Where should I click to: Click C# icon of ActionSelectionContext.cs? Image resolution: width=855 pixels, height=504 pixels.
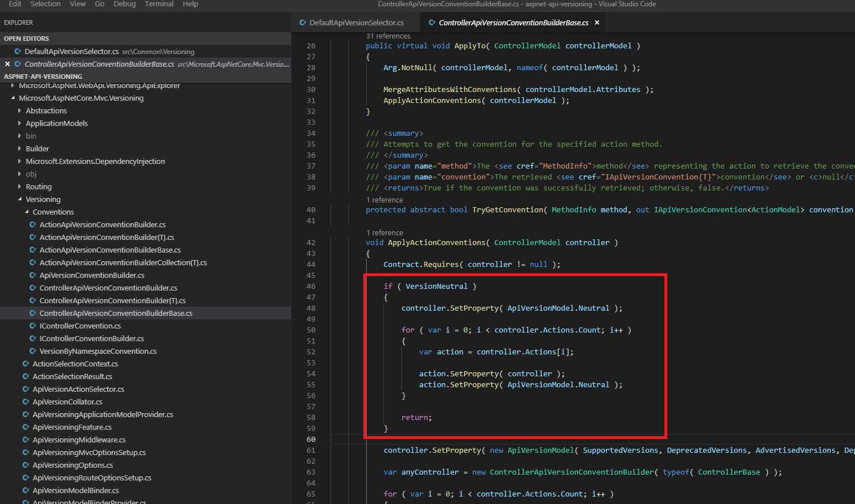click(26, 364)
